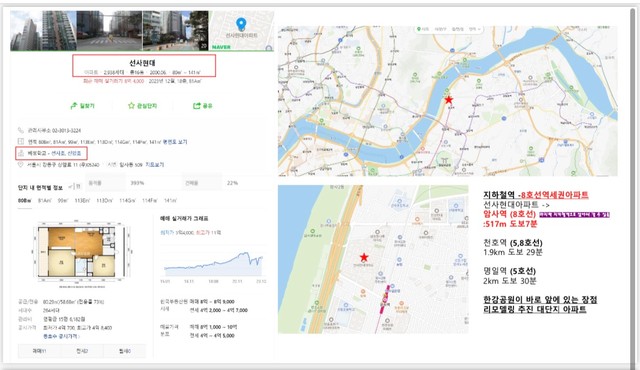The height and width of the screenshot is (370, 640).
Task: Select the 113Dm² area tab
Action: (x=104, y=201)
